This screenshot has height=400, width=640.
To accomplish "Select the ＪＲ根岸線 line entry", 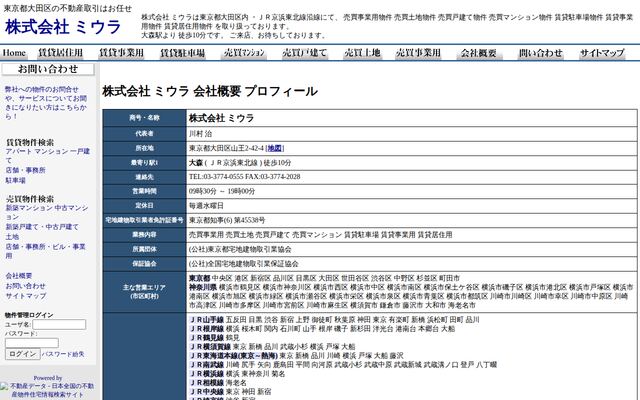I will (x=207, y=329).
